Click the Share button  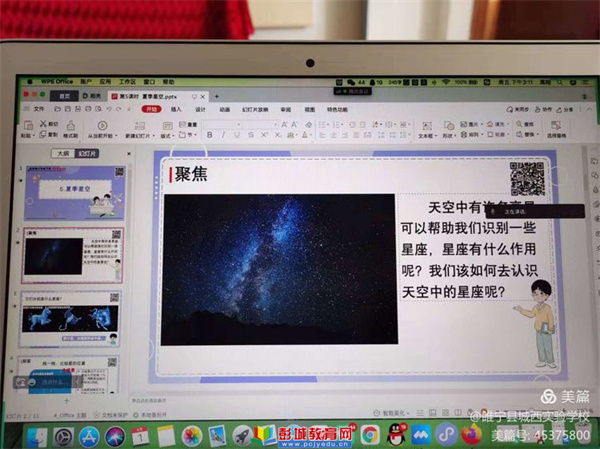(x=565, y=110)
